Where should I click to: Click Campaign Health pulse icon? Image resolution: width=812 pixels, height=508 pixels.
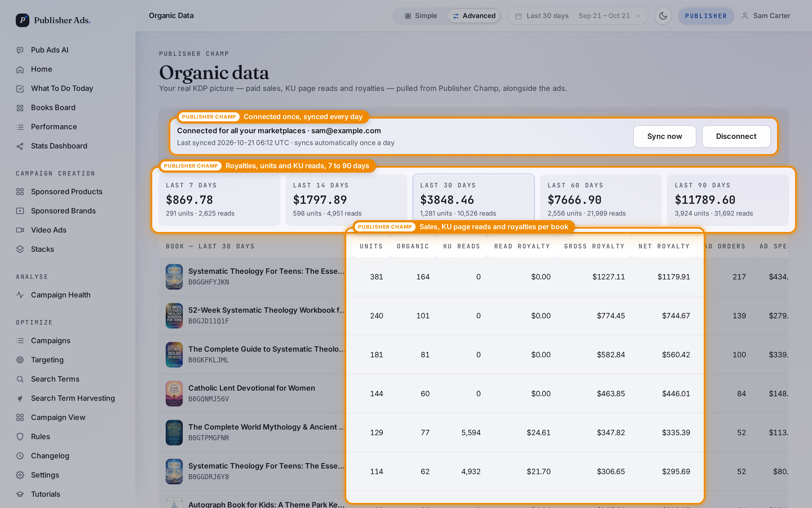click(20, 295)
